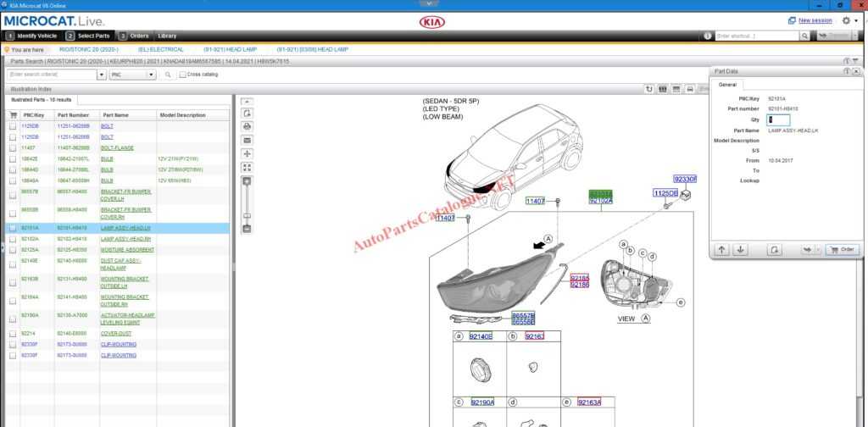Click the refresh icon above the illustration
Screen dimensions: 868x427
point(649,88)
